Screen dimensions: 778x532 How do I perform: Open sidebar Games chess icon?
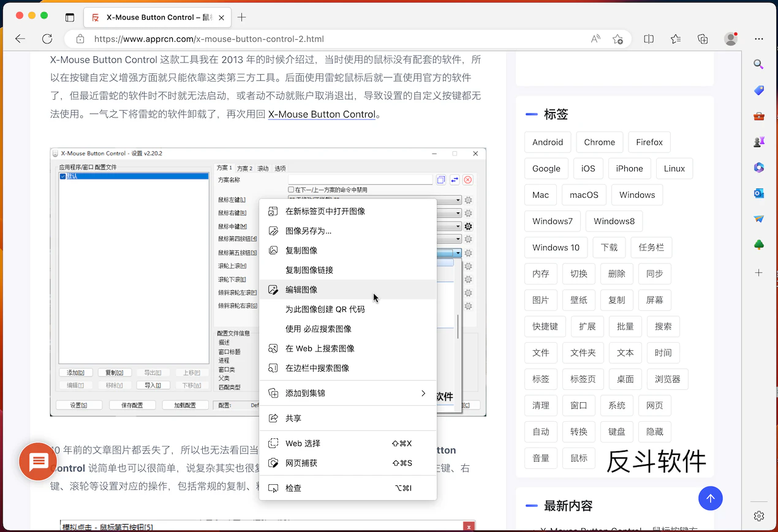[x=759, y=141]
